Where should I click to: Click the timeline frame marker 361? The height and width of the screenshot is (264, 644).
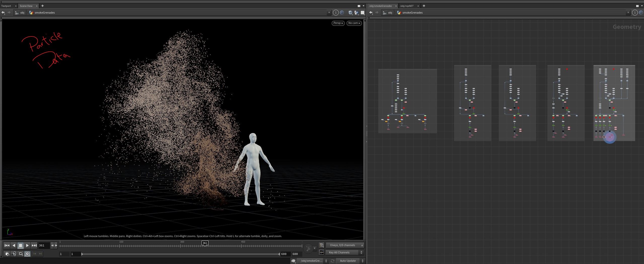205,243
